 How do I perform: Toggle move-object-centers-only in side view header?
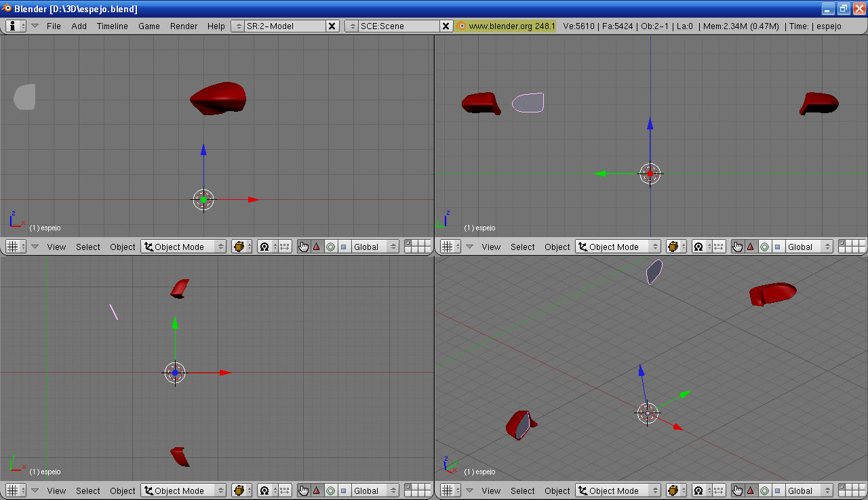click(719, 247)
